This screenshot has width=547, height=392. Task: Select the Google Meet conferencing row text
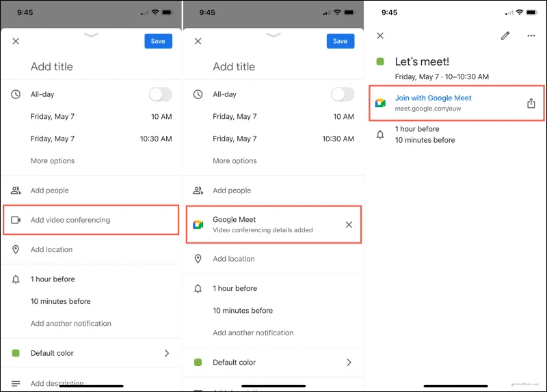click(x=263, y=225)
